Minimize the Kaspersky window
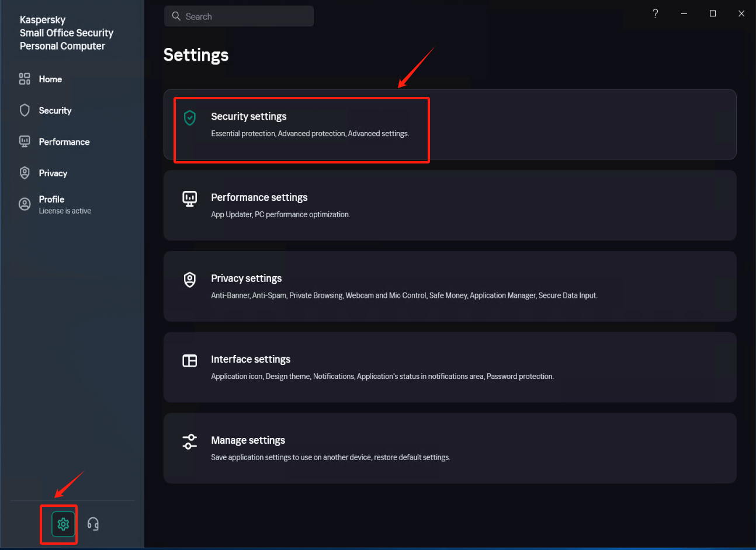The width and height of the screenshot is (756, 550). point(684,13)
